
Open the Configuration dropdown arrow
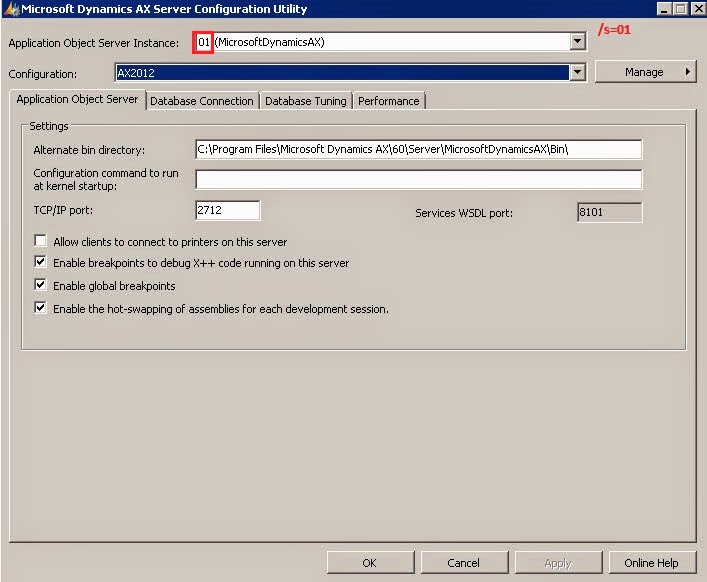[x=578, y=73]
